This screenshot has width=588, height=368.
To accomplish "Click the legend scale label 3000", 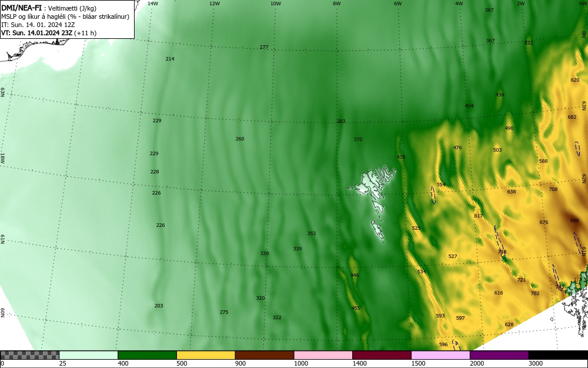I will coord(536,363).
